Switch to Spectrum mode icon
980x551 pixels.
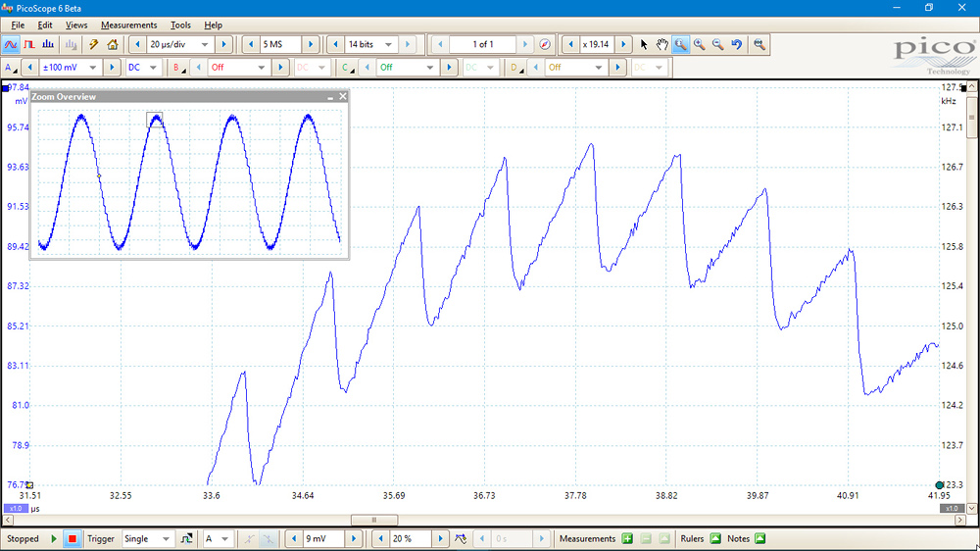coord(48,44)
